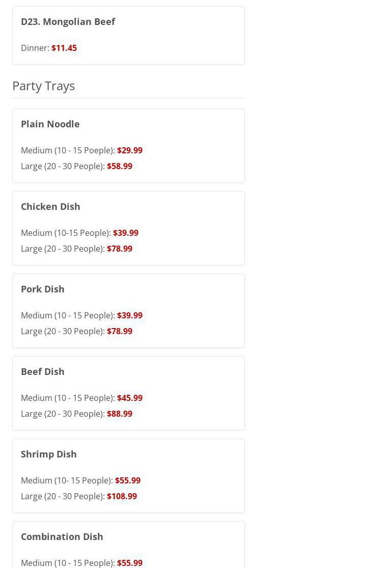
Task: Choose Plain Noodle medium price $29.99
Action: pyautogui.click(x=129, y=150)
